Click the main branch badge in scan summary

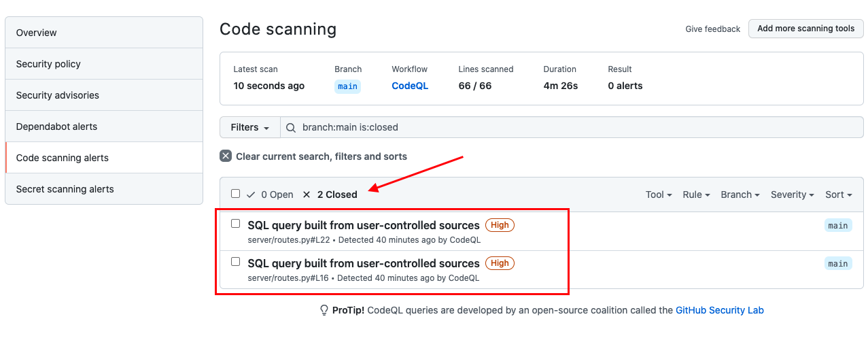pyautogui.click(x=347, y=86)
